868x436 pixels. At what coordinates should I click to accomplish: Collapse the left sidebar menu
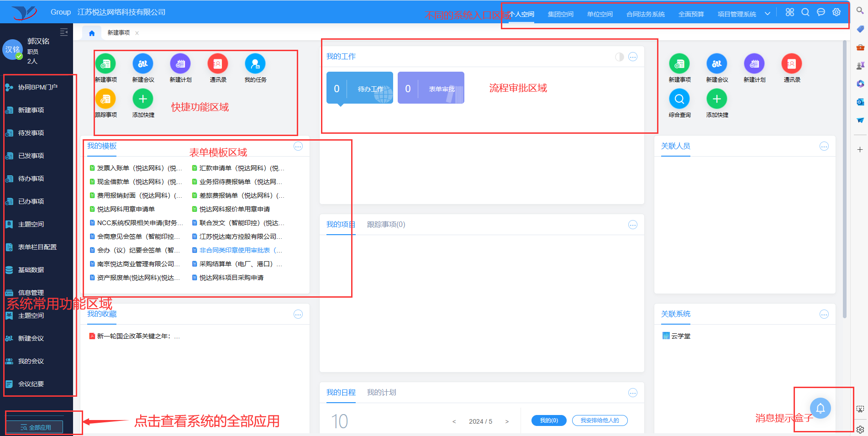[x=64, y=32]
